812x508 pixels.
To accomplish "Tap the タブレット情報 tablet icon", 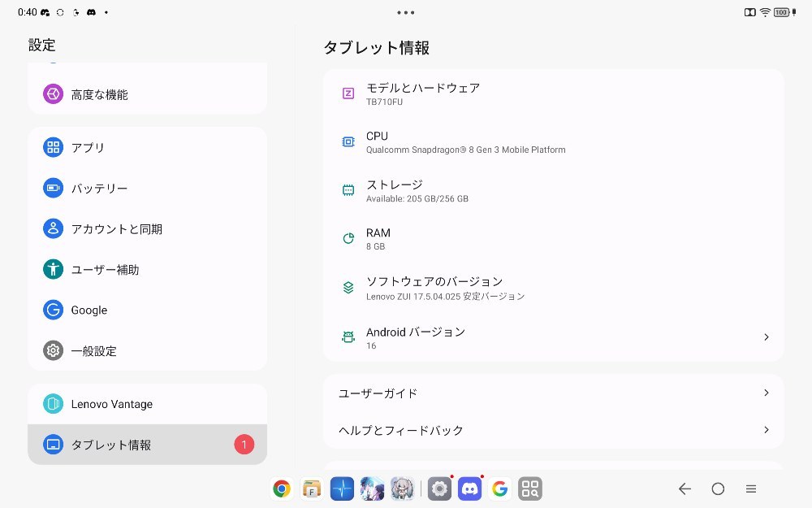I will click(x=53, y=445).
